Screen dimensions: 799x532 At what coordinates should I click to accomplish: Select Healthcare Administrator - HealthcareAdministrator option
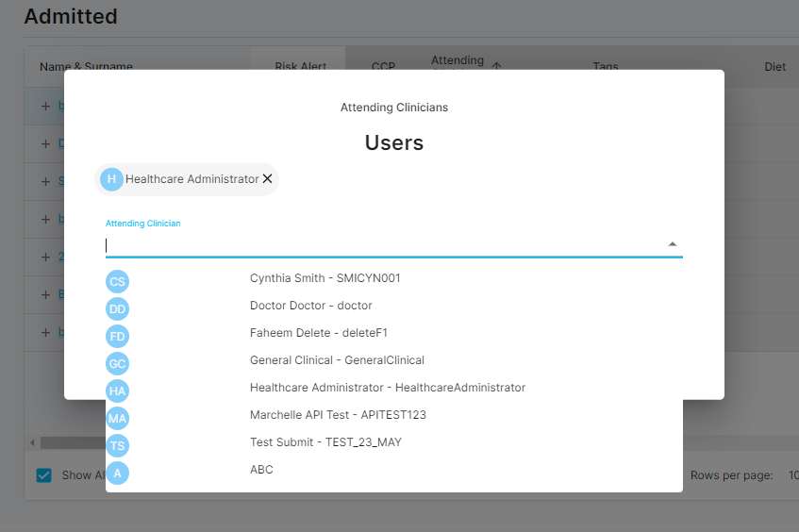[x=387, y=388]
